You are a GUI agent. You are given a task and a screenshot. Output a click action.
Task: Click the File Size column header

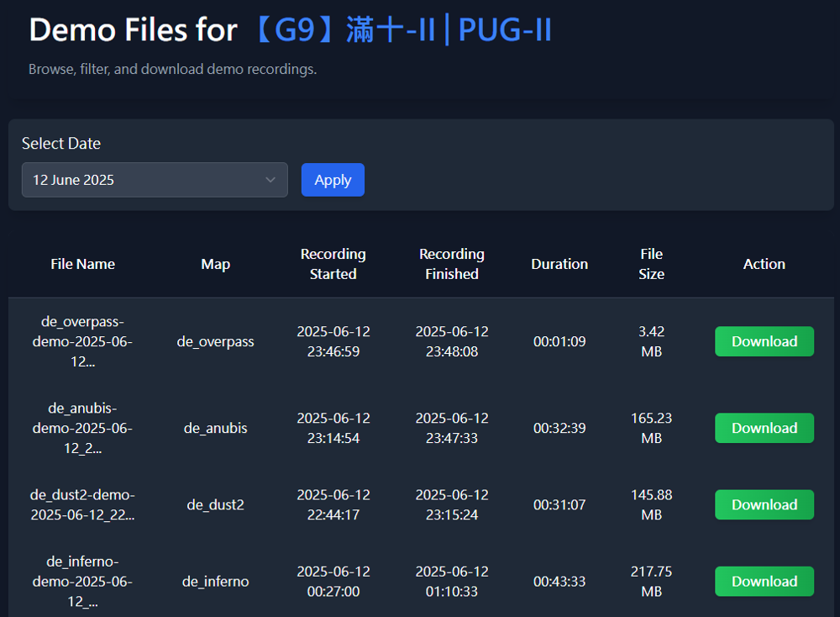tap(652, 264)
